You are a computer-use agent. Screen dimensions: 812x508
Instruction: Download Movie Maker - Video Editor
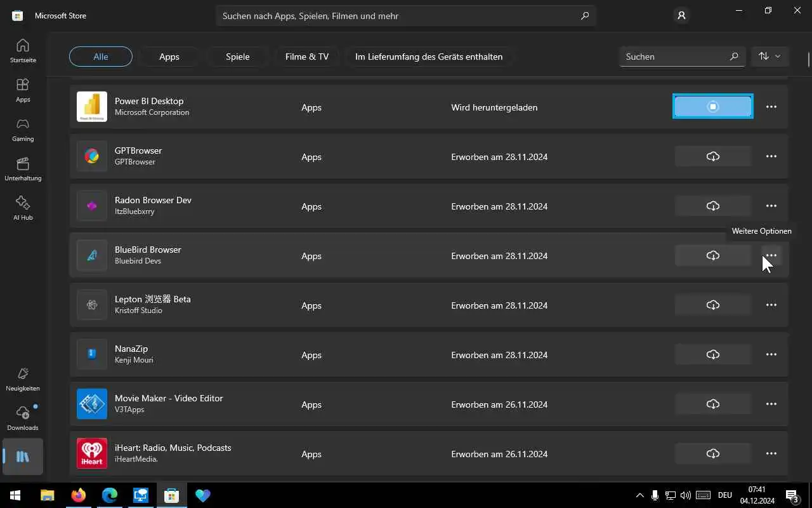click(x=713, y=404)
